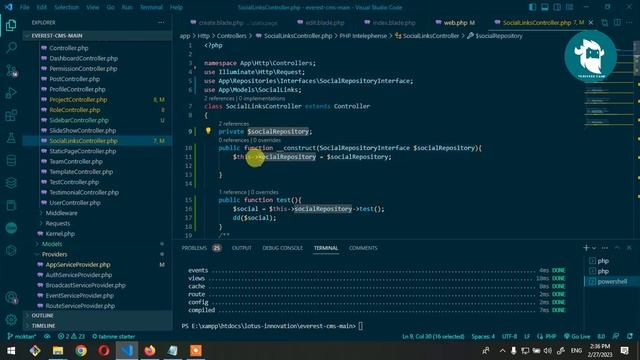640x360 pixels.
Task: Toggle panel layout icon in title bar
Action: (544, 7)
